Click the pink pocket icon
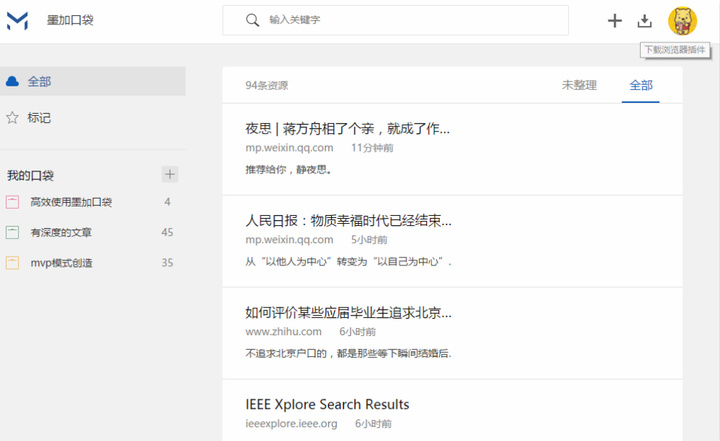Viewport: 720px width, 441px height. point(12,202)
